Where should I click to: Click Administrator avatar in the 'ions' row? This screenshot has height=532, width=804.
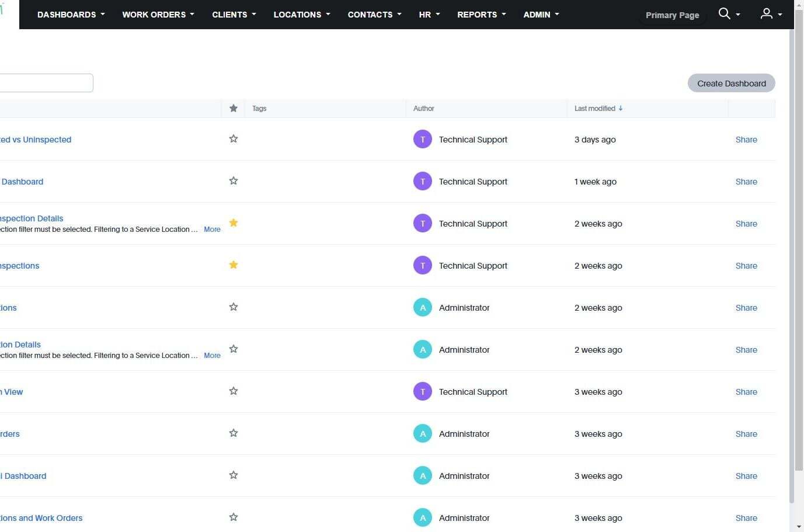click(423, 308)
